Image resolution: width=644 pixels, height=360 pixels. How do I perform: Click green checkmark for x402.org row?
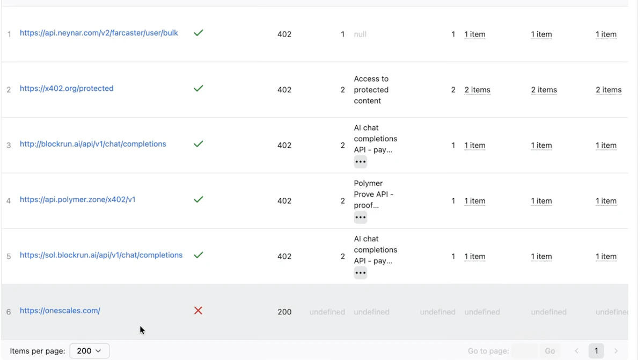198,88
